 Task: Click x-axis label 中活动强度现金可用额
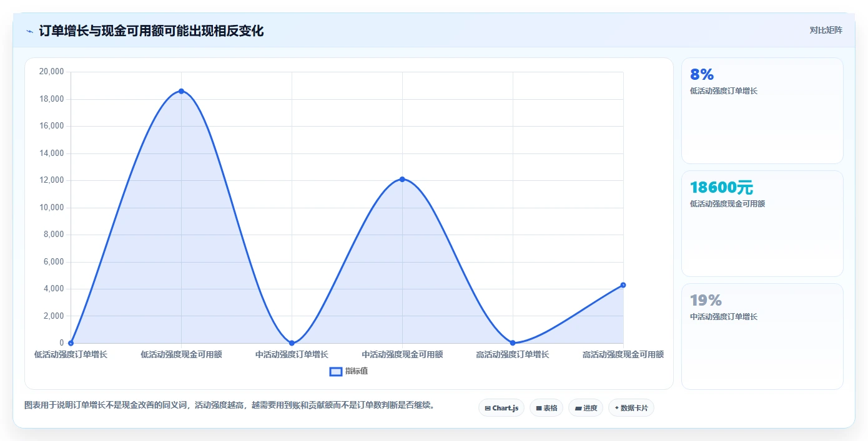point(402,354)
